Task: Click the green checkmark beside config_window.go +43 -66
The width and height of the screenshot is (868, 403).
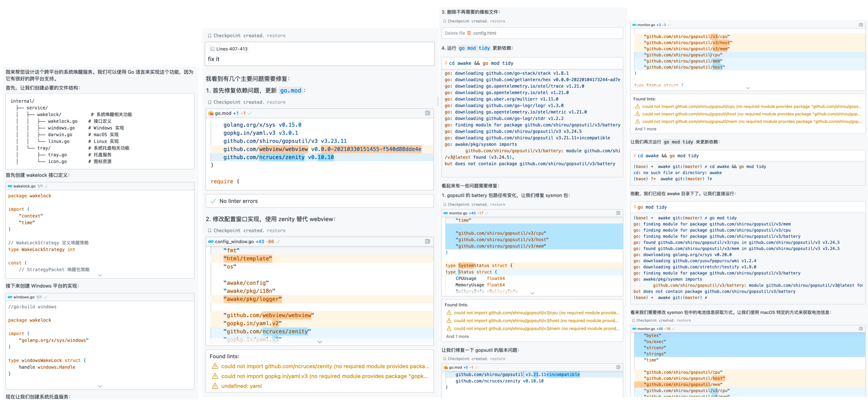Action: pos(278,242)
